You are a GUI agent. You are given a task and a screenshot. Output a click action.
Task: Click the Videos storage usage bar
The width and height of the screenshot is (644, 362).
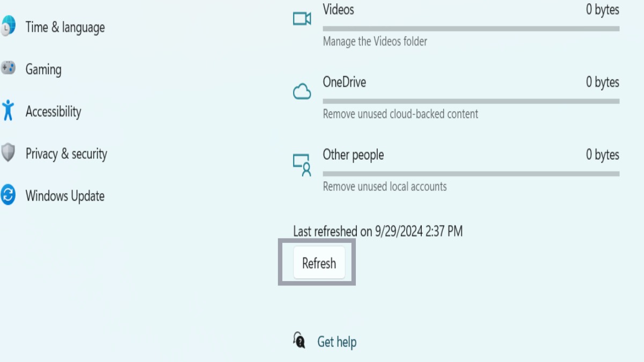click(x=471, y=28)
